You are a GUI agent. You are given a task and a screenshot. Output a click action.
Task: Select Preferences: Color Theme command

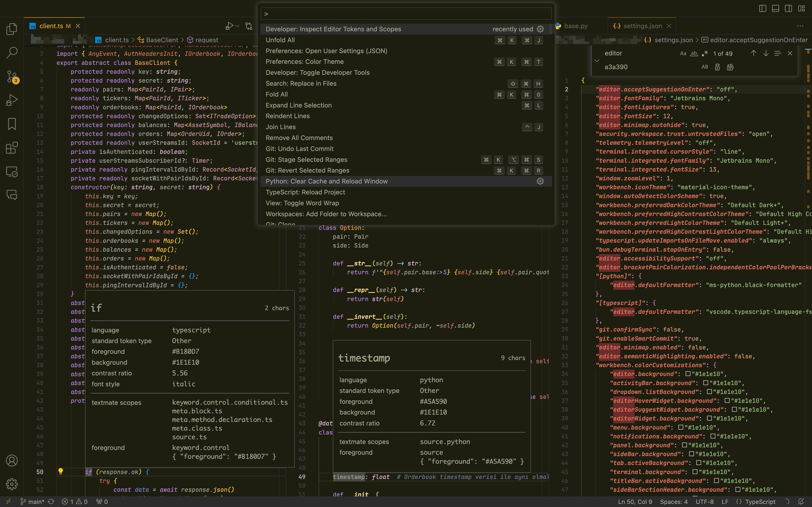304,62
